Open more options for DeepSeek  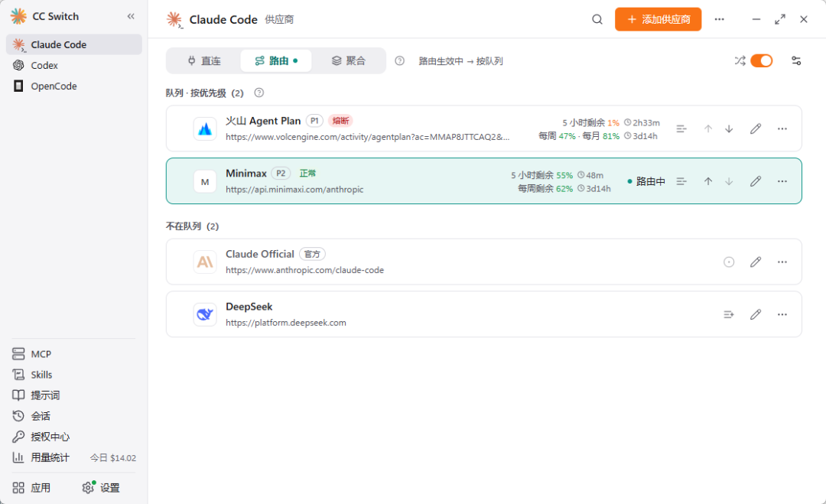(x=782, y=314)
